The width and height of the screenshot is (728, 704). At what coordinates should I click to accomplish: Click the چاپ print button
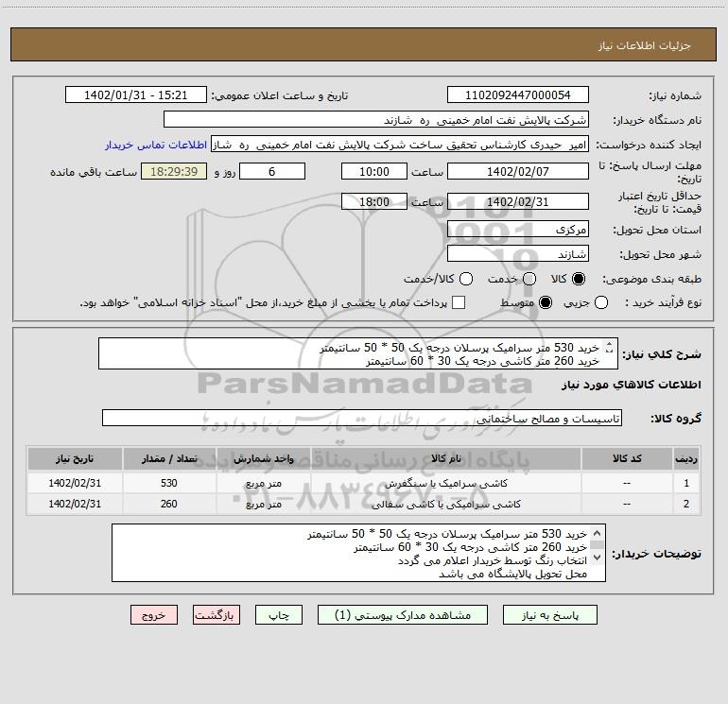click(279, 615)
